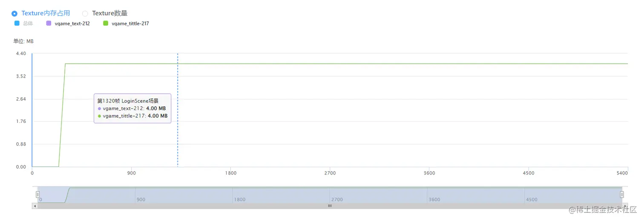Click the tooltip row vgame_text-212: 4.00 MB
This screenshot has height=221, width=644.
132,108
